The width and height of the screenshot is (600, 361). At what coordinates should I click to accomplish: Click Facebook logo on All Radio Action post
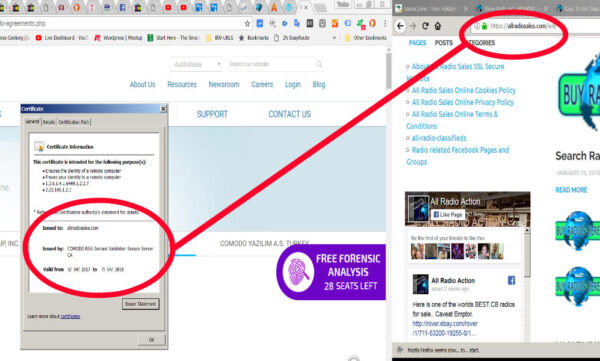[x=511, y=281]
